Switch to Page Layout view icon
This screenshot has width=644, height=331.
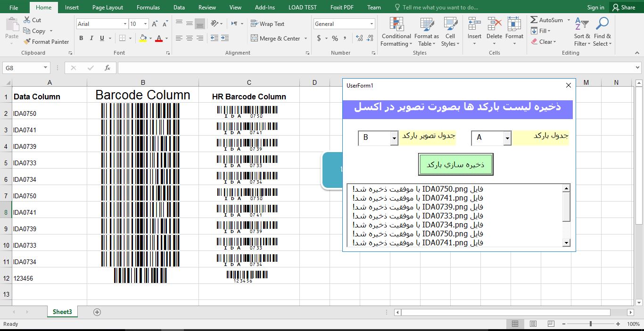pyautogui.click(x=533, y=324)
